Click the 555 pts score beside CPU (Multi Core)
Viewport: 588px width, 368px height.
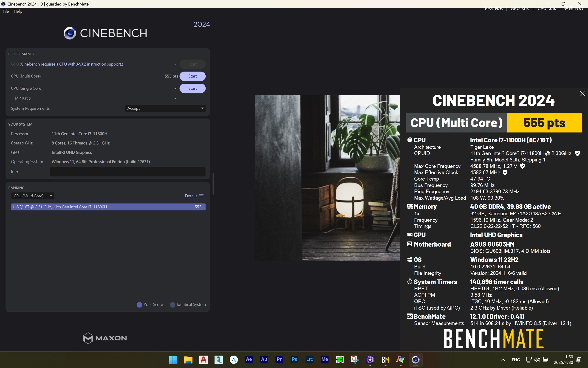[x=171, y=76]
